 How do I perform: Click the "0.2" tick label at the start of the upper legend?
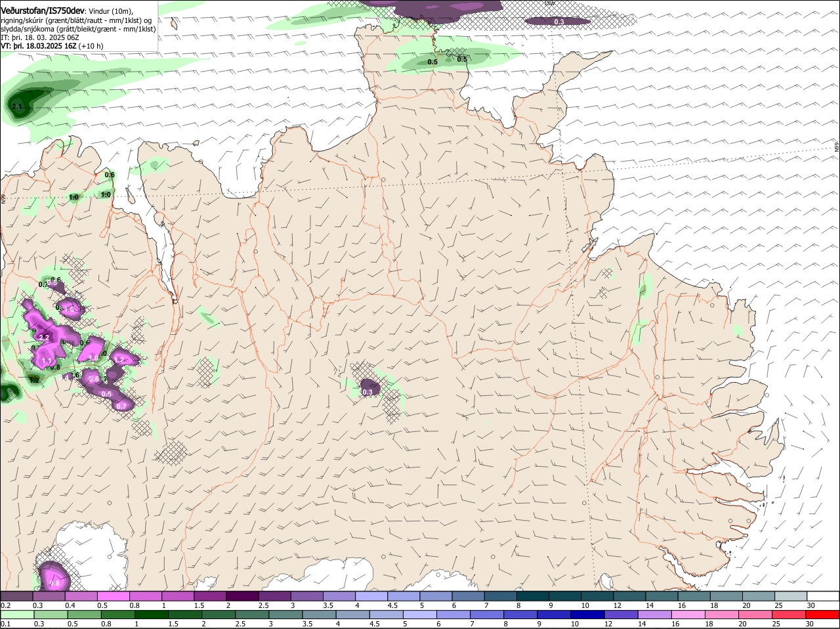point(6,605)
